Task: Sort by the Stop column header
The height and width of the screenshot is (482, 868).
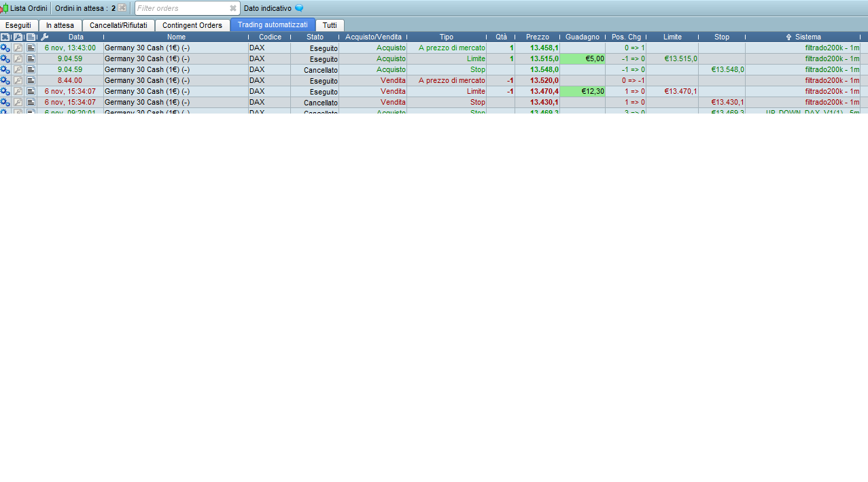Action: [722, 37]
